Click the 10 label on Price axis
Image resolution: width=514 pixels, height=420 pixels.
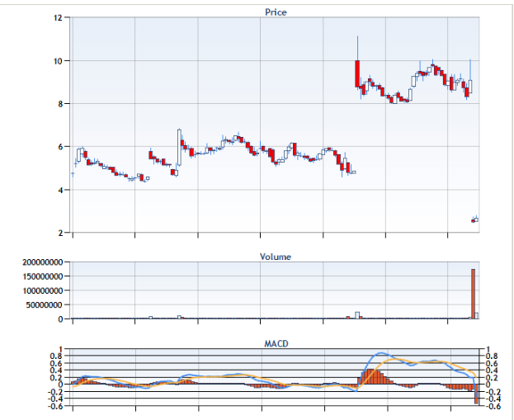pos(59,61)
